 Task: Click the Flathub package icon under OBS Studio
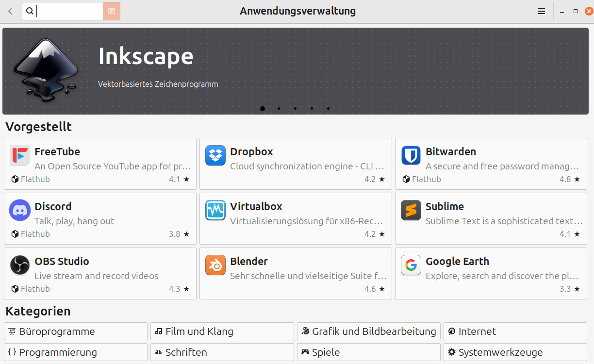[15, 289]
